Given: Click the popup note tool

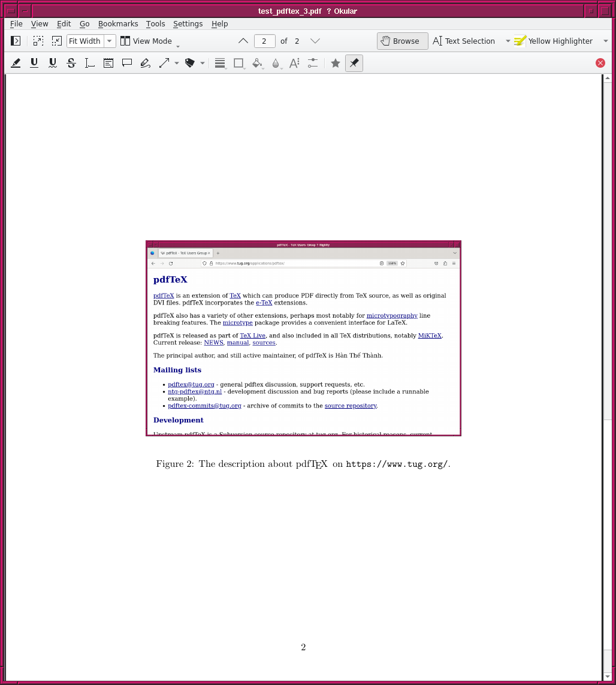Looking at the screenshot, I should tap(127, 63).
